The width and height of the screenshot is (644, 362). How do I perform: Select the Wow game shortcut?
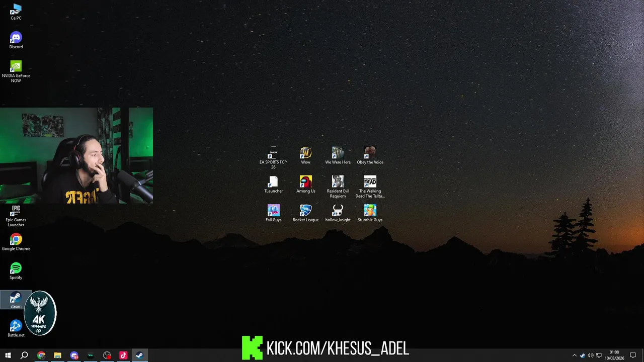tap(305, 156)
